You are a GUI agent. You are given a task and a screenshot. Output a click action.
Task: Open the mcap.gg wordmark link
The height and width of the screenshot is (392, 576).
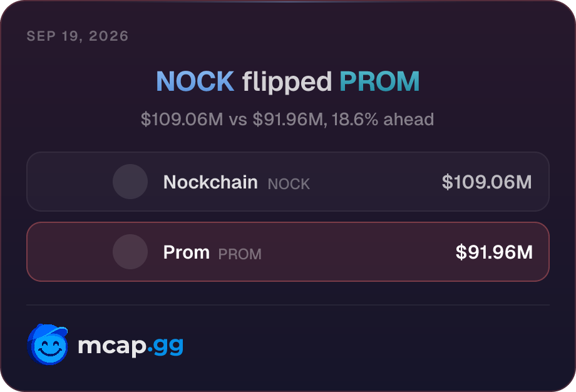[130, 345]
